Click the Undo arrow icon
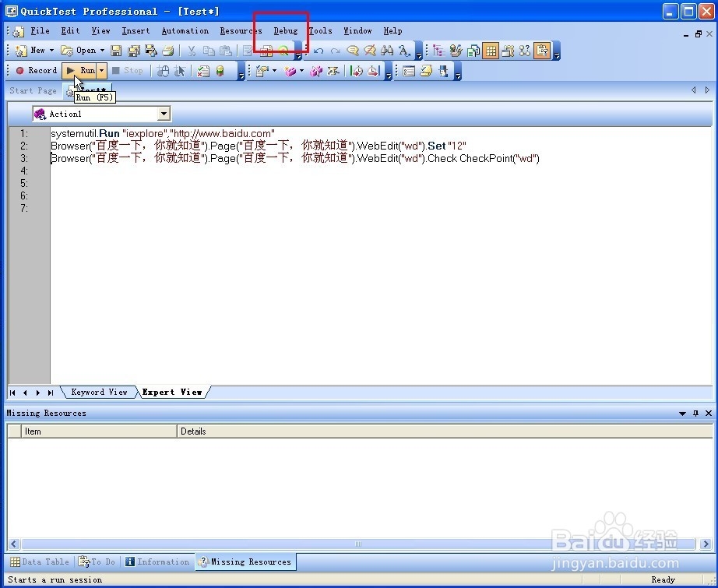Screen dimensions: 718x588 click(x=319, y=51)
